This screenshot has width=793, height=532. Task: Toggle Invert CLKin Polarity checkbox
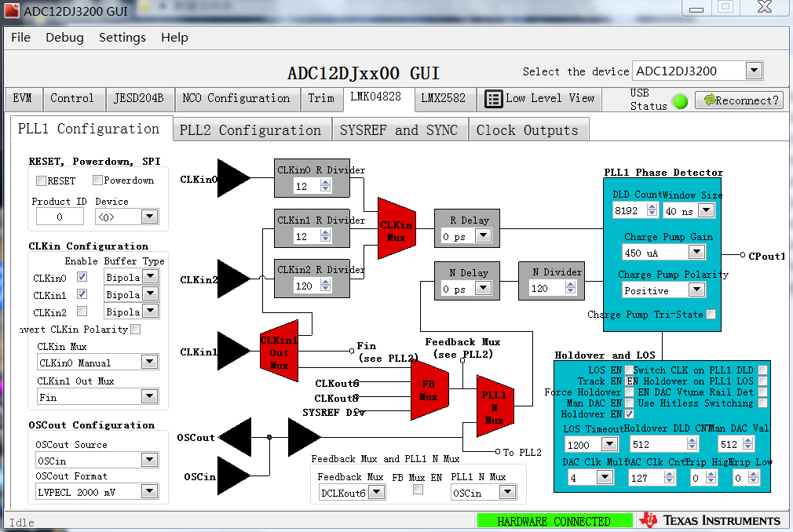(135, 330)
